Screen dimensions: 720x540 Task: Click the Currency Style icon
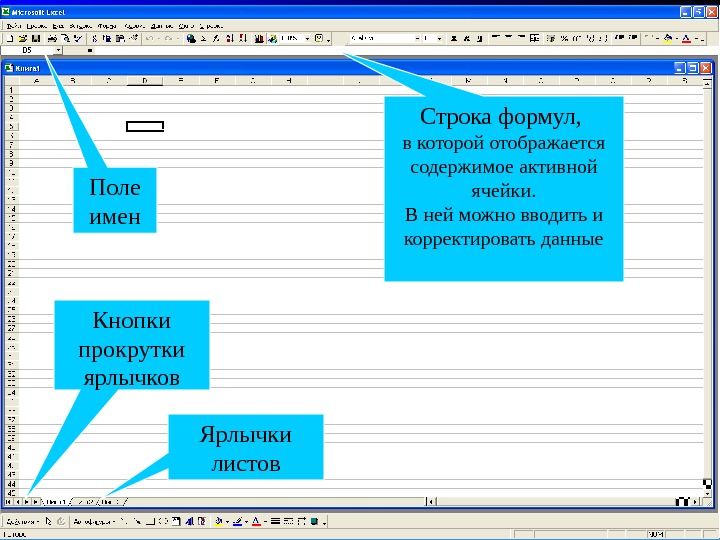550,39
